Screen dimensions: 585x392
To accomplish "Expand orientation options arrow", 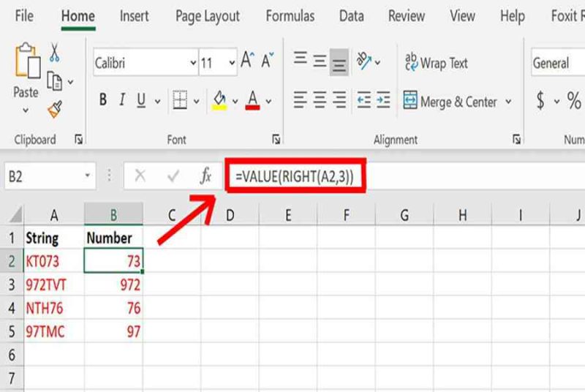I will 377,62.
